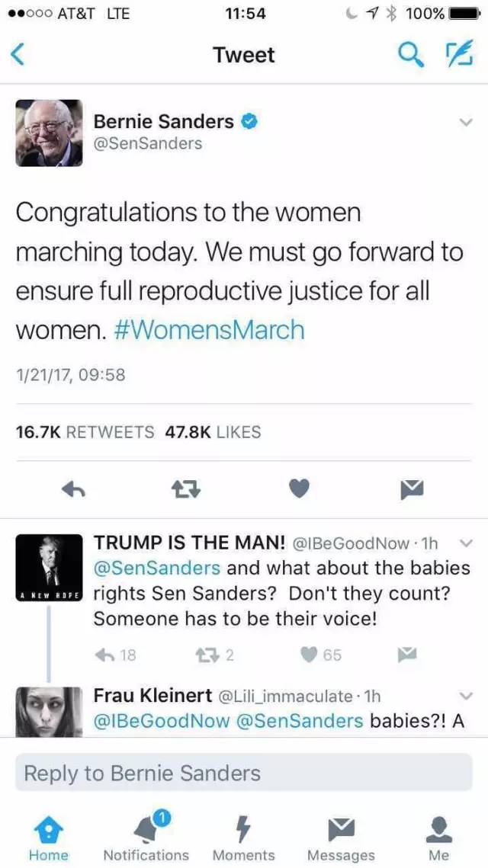Viewport: 488px width, 868px height.
Task: Tap the Reply to Bernie Sanders field
Action: (x=244, y=774)
